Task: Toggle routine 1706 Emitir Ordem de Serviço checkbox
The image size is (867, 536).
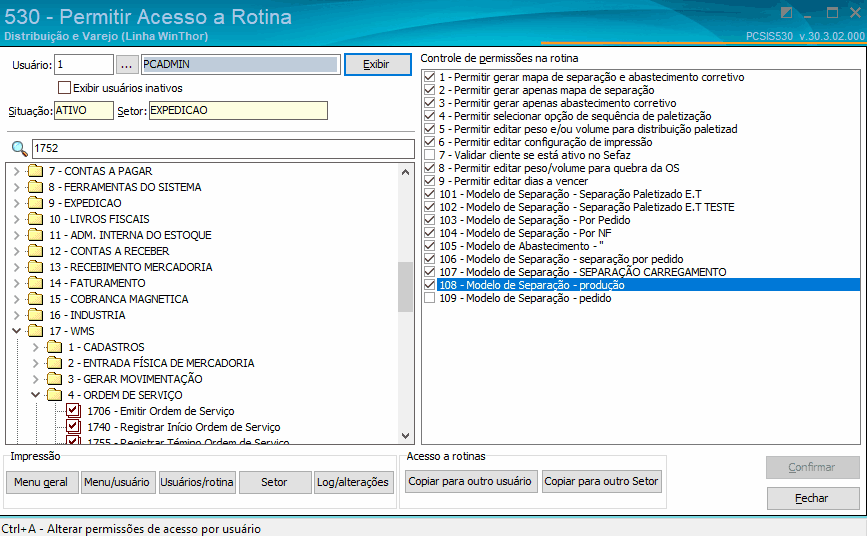Action: coord(73,410)
